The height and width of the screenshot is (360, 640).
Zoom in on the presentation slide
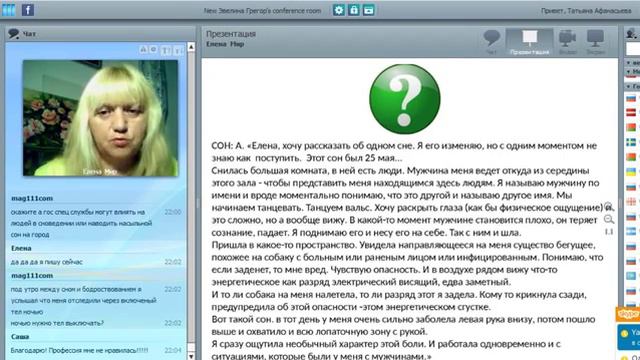608,206
